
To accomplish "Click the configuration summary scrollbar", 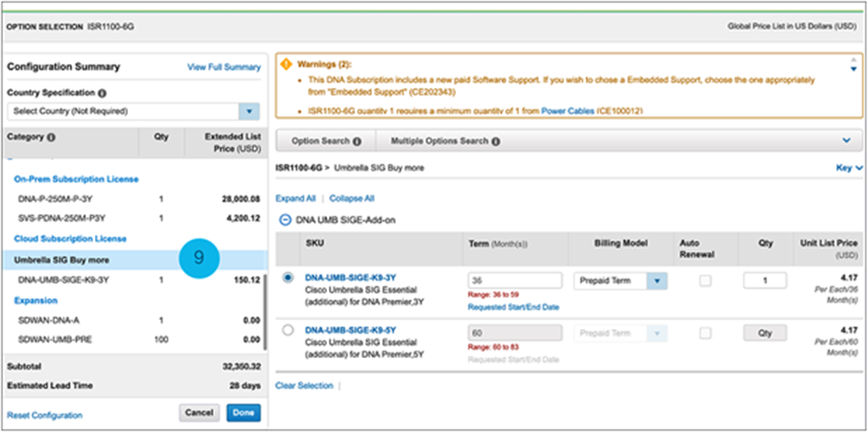I will pyautogui.click(x=265, y=311).
